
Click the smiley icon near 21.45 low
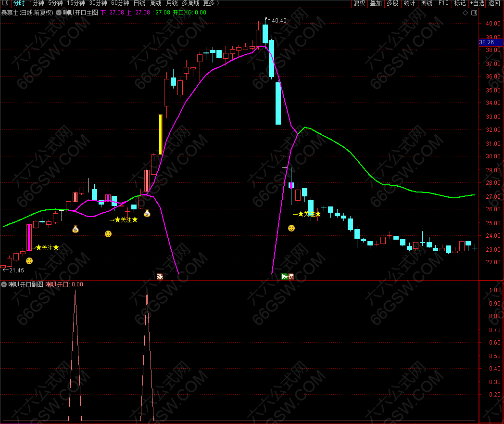click(x=29, y=261)
